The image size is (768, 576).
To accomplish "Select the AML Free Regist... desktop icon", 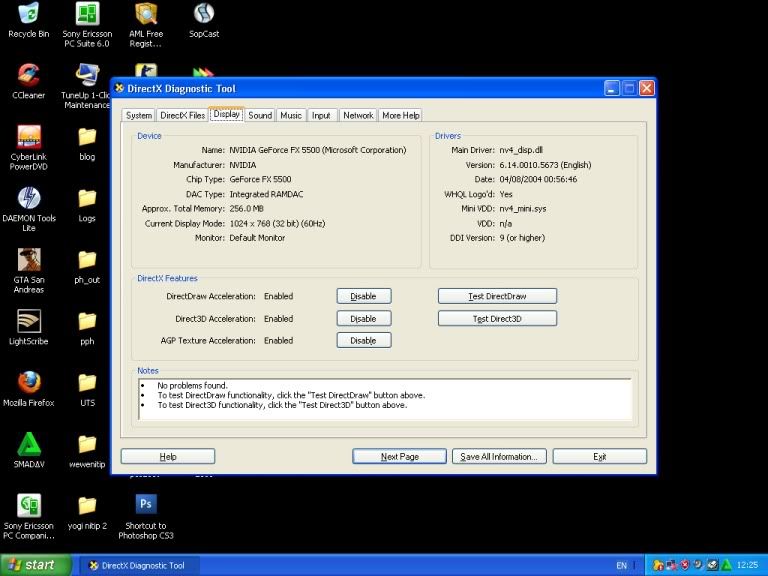I will tap(146, 24).
